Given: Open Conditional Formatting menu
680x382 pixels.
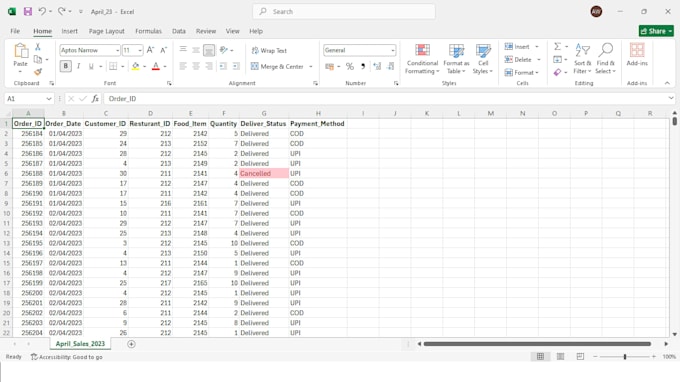Looking at the screenshot, I should click(x=422, y=59).
